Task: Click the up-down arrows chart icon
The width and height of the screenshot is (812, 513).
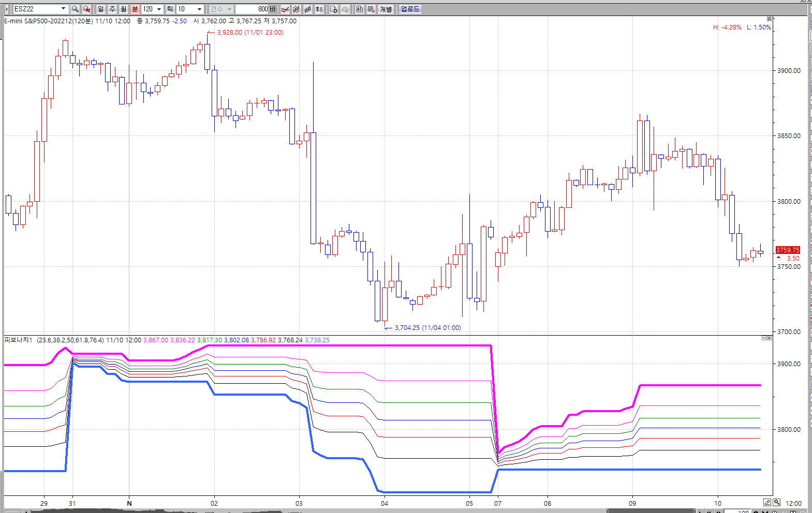Action: [x=319, y=9]
